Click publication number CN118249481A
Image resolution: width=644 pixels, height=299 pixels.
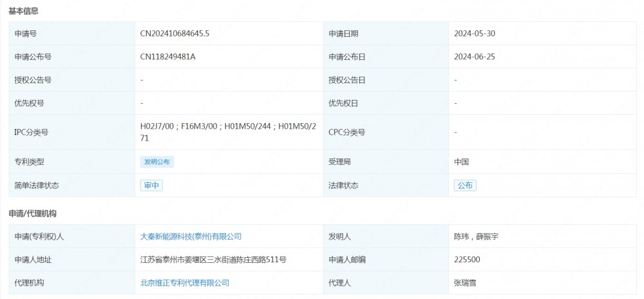[x=167, y=57]
